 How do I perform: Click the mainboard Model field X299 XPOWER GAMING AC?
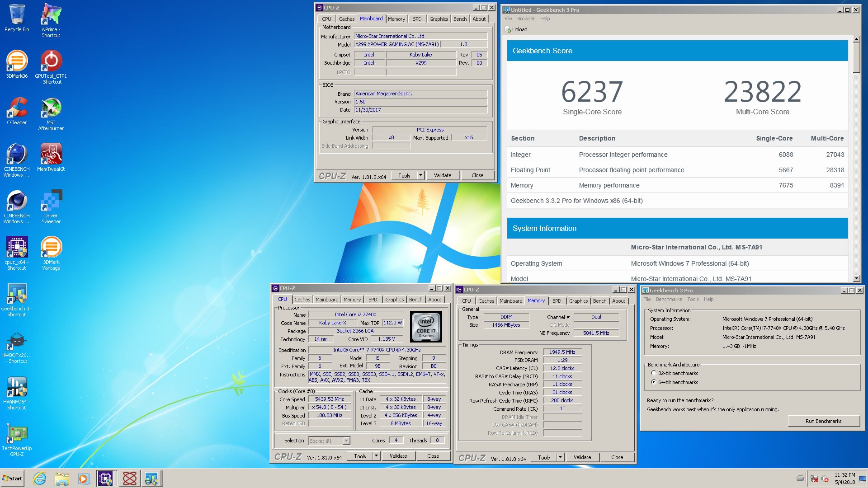point(397,44)
